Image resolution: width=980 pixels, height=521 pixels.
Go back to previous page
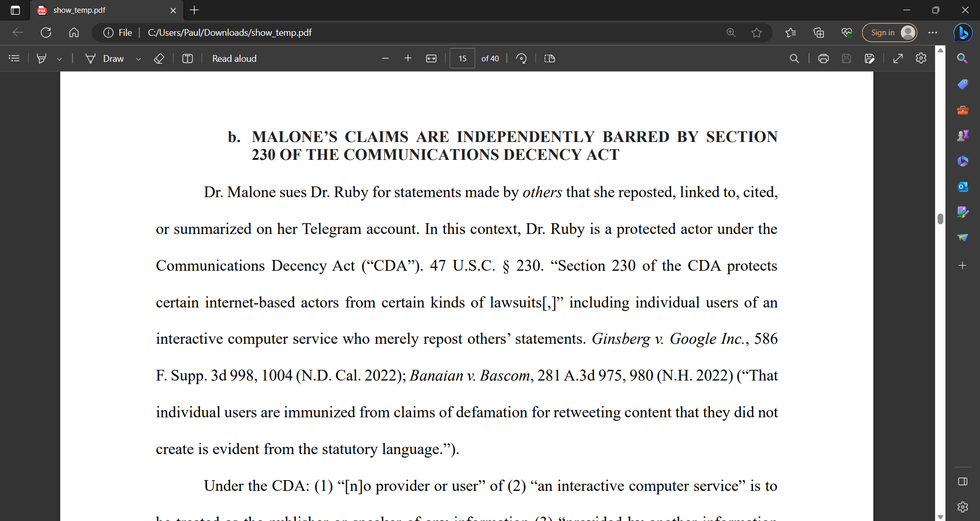pos(18,33)
